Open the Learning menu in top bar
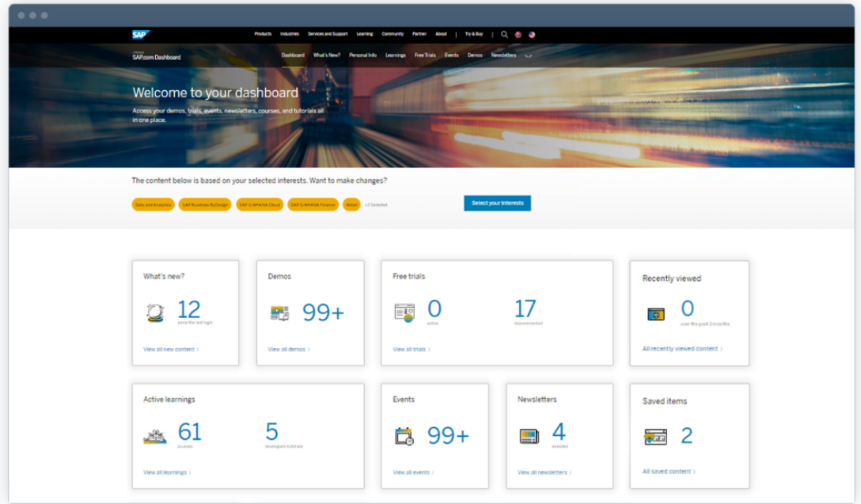This screenshot has width=861, height=504. [x=365, y=34]
